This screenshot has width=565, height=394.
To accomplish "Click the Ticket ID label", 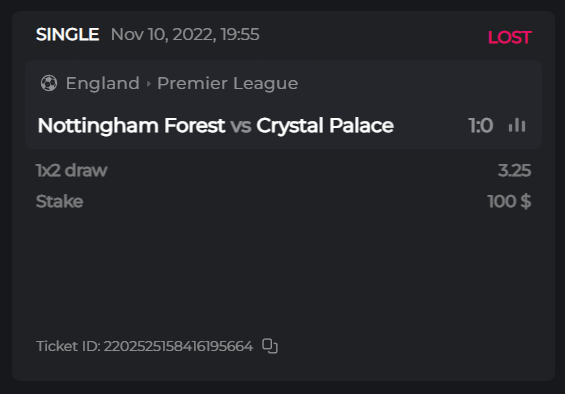I will pyautogui.click(x=68, y=346).
